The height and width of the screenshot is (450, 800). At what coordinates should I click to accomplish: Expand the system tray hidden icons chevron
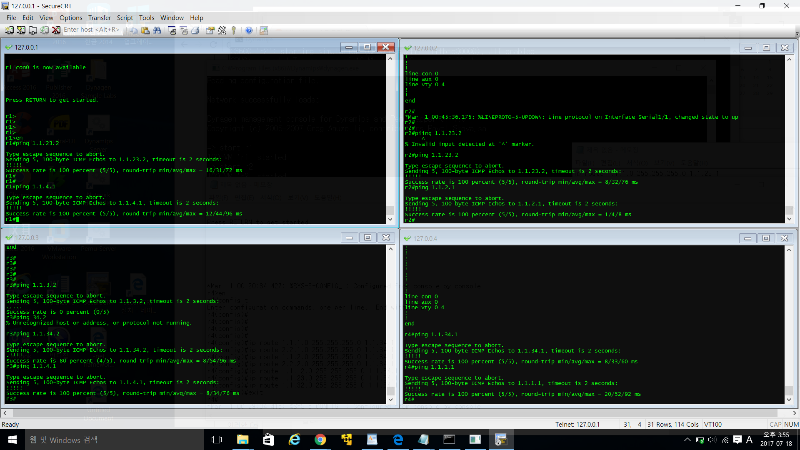click(x=687, y=440)
